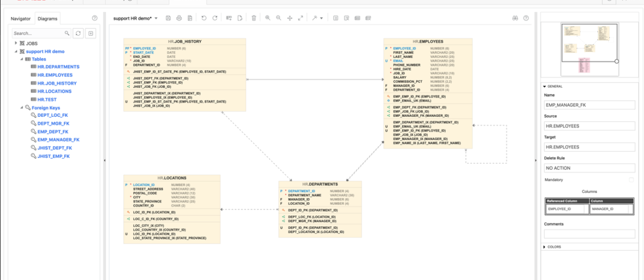
Task: Click the HR.EMPLOYEES table header in diagram
Action: [x=428, y=41]
